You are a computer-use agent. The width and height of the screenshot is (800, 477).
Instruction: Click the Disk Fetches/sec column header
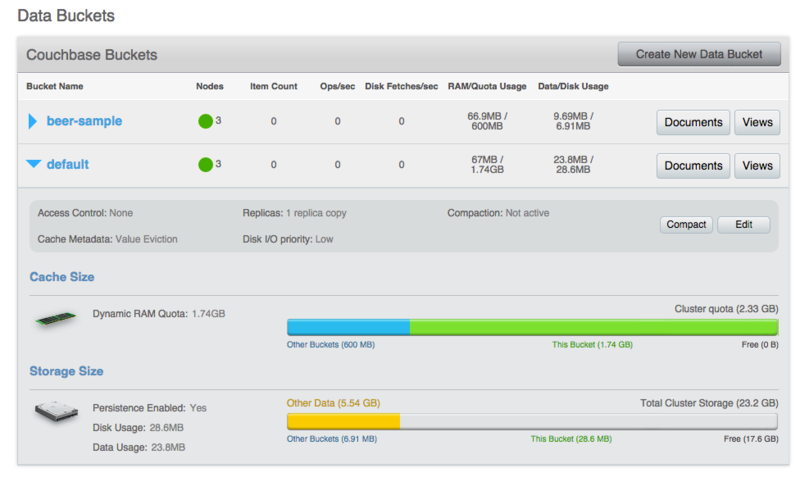click(x=401, y=86)
